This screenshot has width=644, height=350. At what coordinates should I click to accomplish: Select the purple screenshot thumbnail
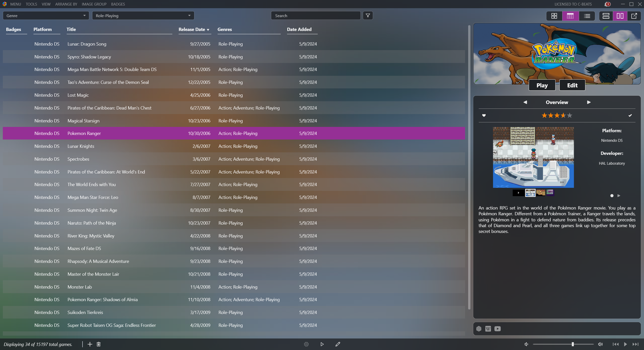click(550, 193)
